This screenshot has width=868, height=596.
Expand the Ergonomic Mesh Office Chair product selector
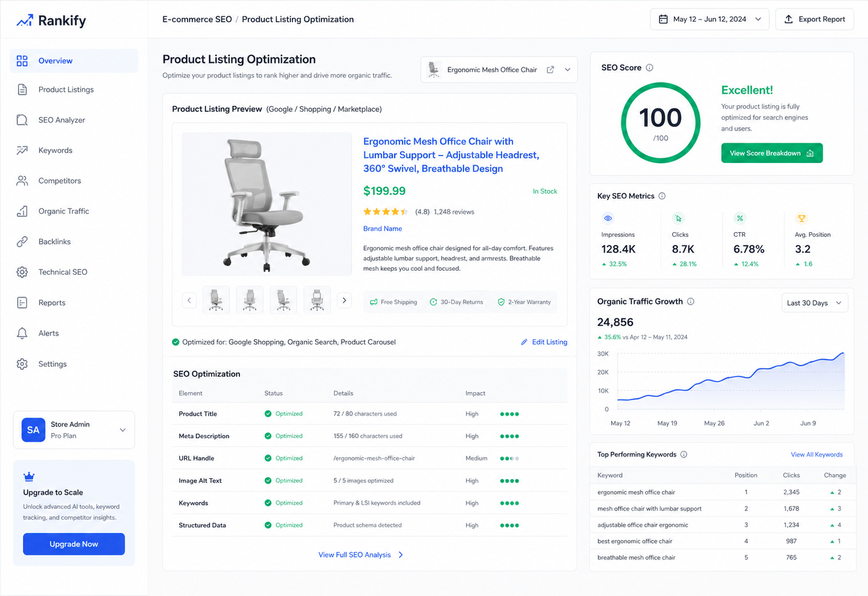pos(499,69)
